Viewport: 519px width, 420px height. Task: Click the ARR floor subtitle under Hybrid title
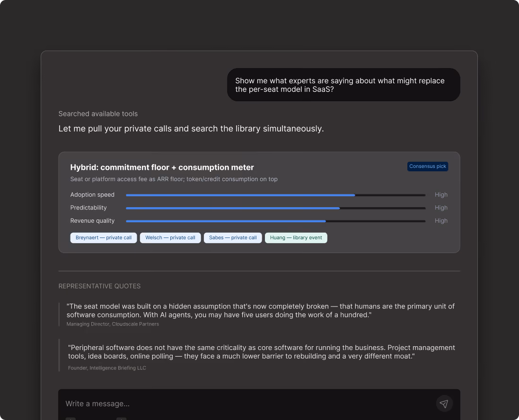pyautogui.click(x=174, y=179)
